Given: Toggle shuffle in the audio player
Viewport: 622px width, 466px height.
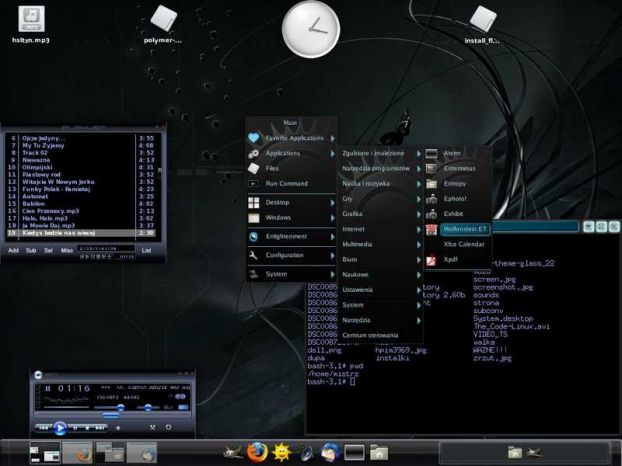Looking at the screenshot, I should 153,427.
